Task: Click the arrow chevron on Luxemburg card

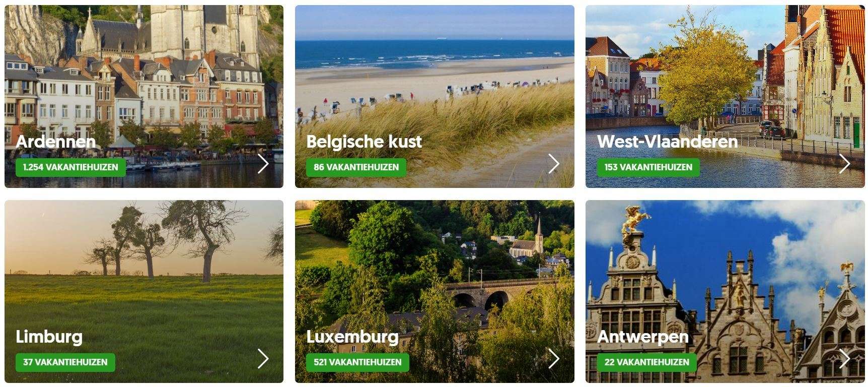Action: [x=554, y=359]
